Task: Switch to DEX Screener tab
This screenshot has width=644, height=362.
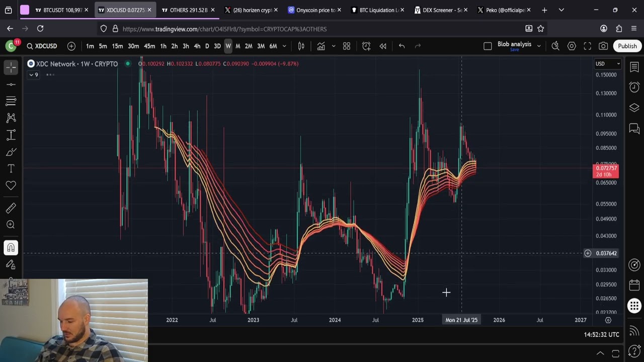Action: coord(441,10)
